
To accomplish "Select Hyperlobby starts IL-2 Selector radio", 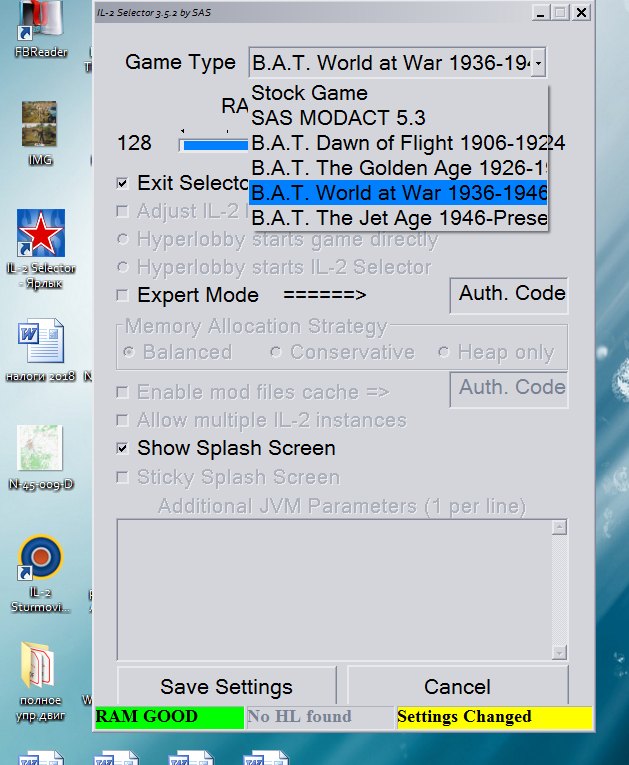I will tap(123, 267).
